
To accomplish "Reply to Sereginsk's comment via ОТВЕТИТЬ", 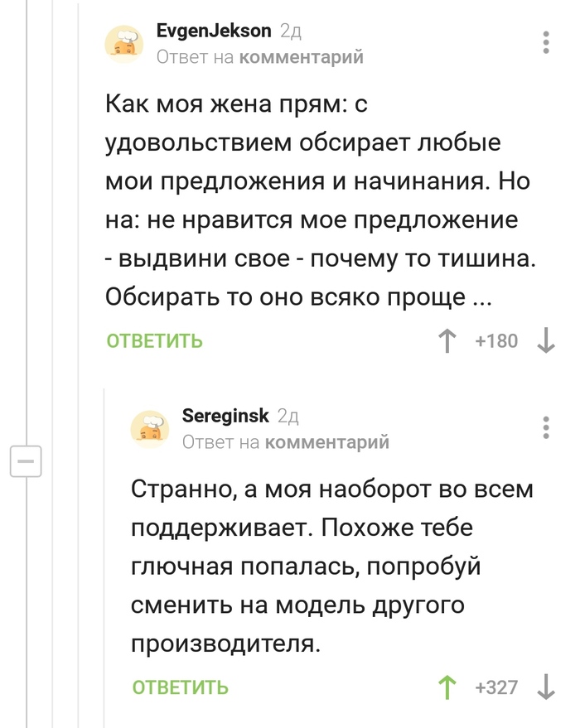I will pos(180,687).
